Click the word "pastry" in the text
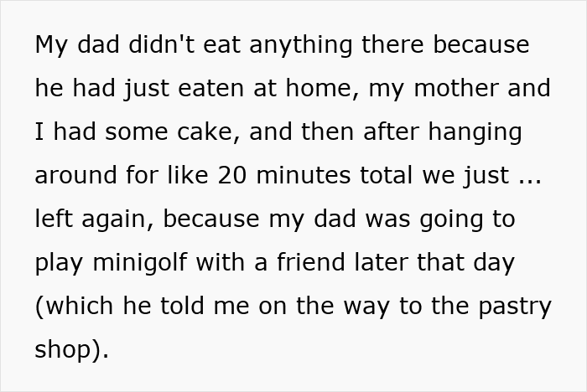 click(514, 307)
